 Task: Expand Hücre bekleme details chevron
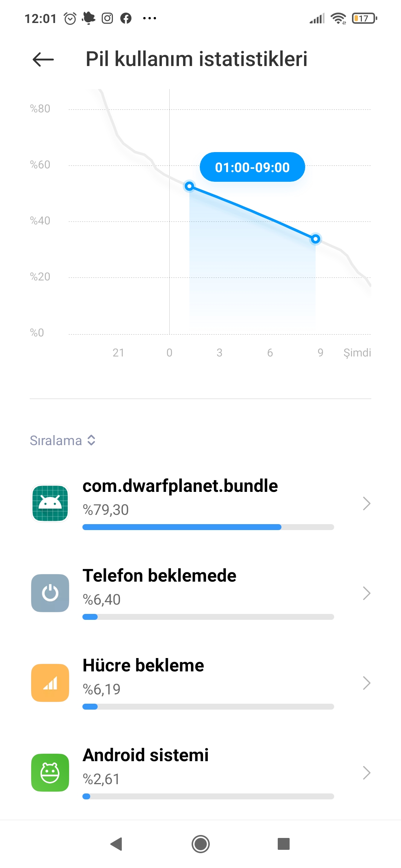coord(366,683)
